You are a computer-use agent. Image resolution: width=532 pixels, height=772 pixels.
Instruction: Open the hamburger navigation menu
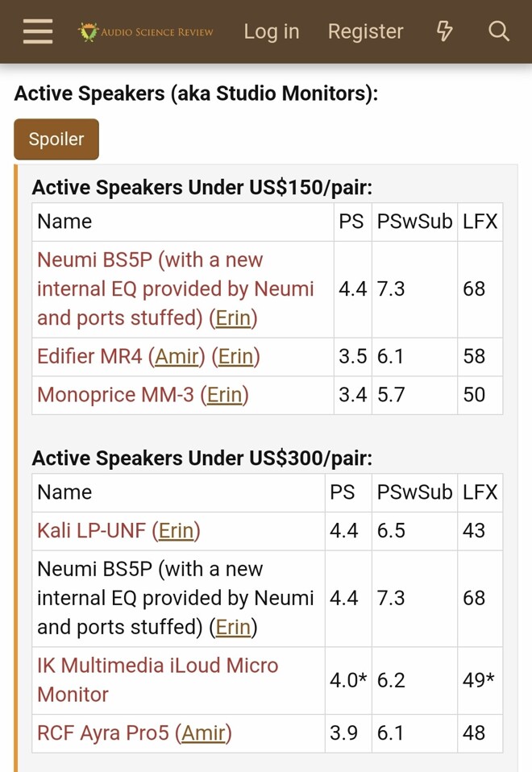click(37, 31)
